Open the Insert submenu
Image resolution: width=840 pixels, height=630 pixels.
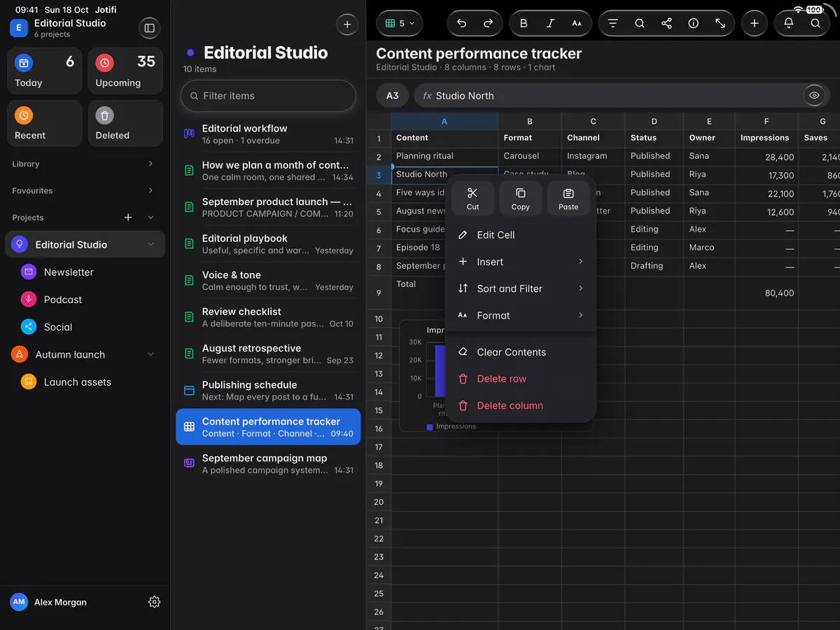click(x=521, y=262)
